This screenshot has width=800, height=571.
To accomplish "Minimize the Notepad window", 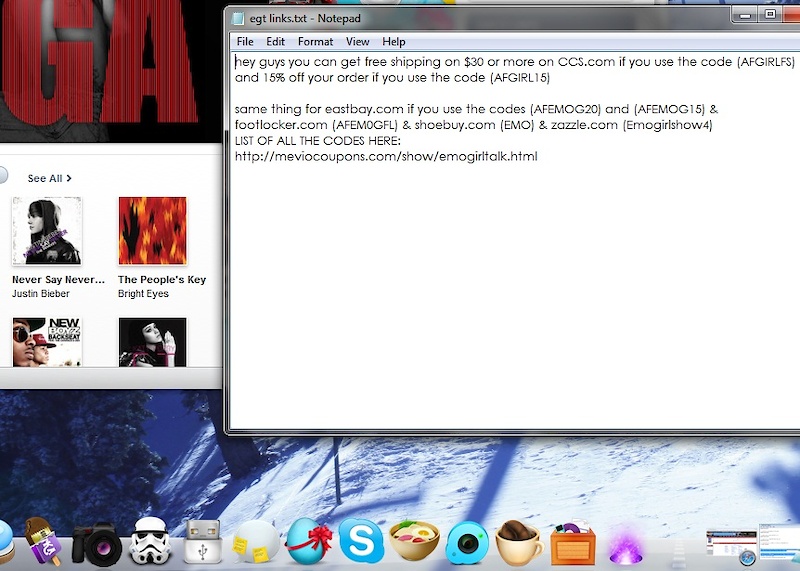I will 745,16.
